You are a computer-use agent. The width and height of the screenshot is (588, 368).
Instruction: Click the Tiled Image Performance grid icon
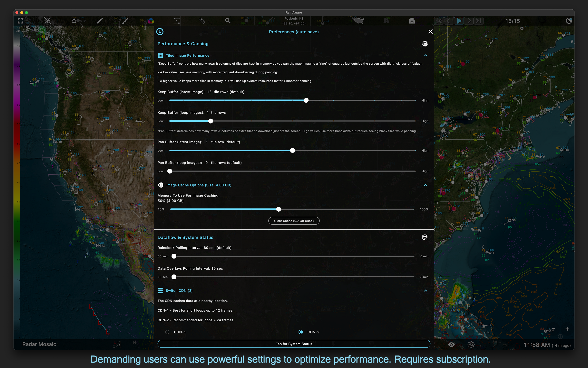tap(160, 55)
